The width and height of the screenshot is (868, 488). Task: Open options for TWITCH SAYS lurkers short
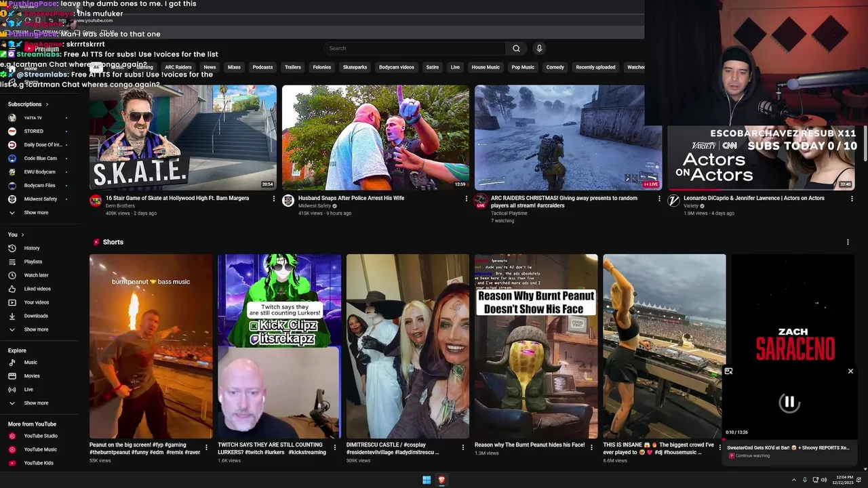point(334,447)
